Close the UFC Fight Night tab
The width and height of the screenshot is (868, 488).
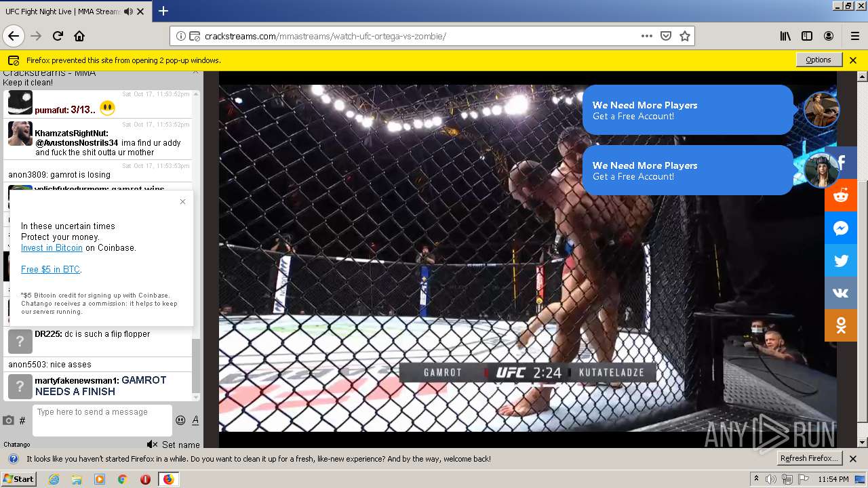(140, 12)
